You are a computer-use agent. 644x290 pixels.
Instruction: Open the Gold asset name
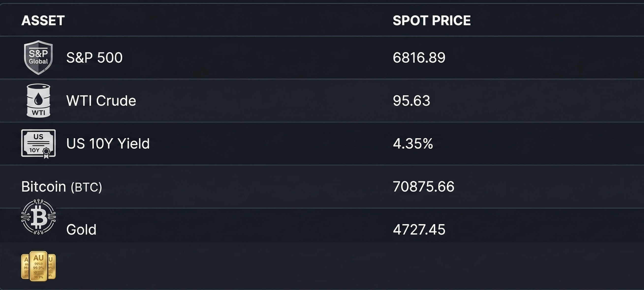(81, 230)
